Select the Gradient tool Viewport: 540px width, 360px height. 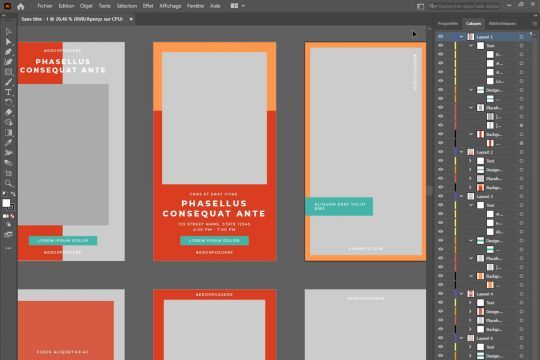8,133
